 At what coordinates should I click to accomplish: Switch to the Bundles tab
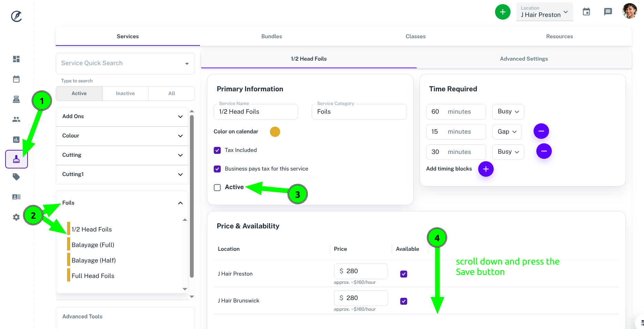click(271, 36)
